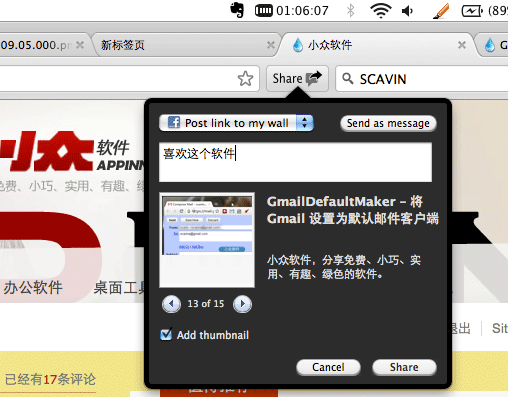This screenshot has height=397, width=508.
Task: Click into the share message text box
Action: [295, 162]
